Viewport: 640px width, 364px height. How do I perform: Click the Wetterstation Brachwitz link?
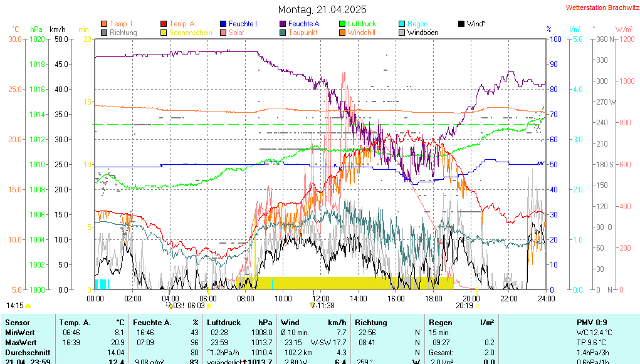point(601,8)
